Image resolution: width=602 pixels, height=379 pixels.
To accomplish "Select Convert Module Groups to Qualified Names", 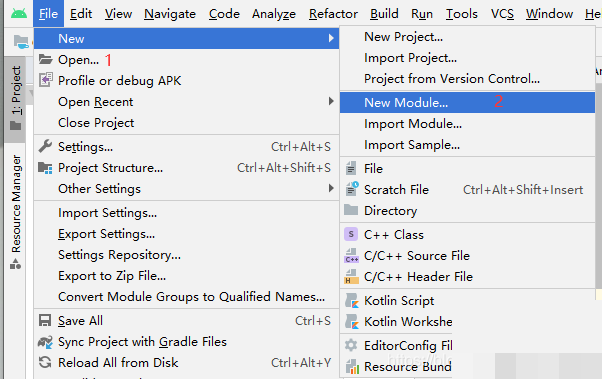I will coord(186,296).
